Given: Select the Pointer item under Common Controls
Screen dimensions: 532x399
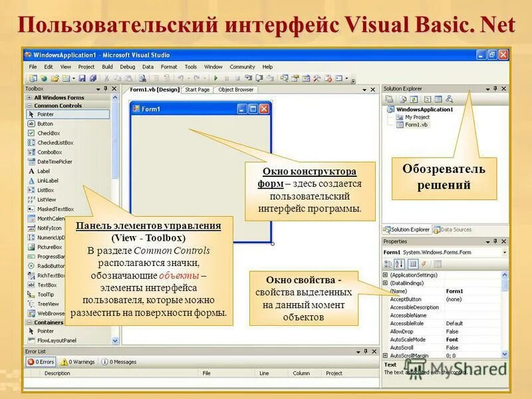Looking at the screenshot, I should (x=68, y=114).
